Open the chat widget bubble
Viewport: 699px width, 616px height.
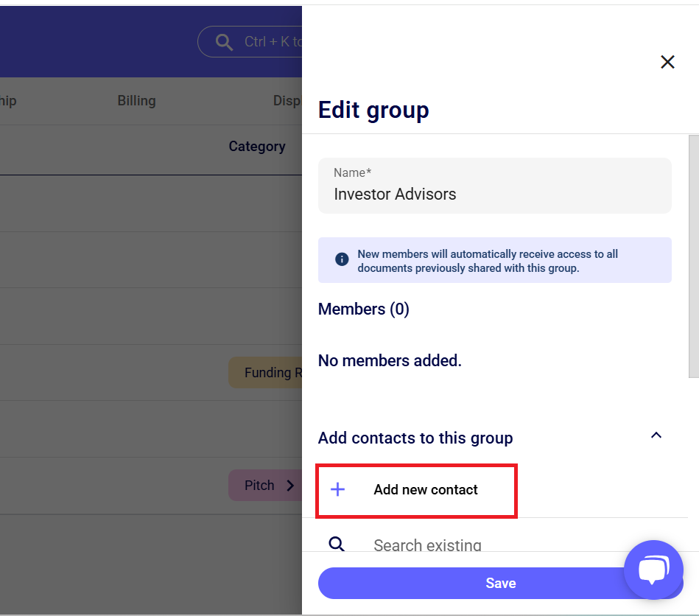click(653, 570)
